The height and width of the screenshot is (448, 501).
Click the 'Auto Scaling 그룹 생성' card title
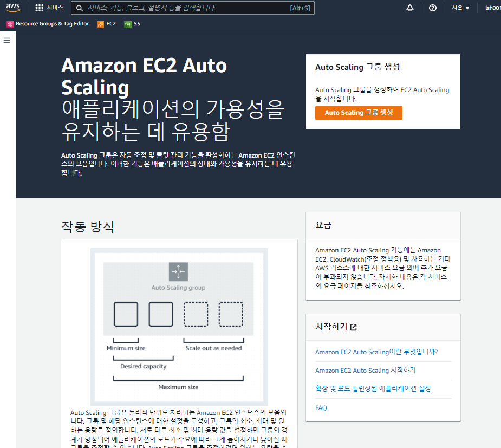click(357, 67)
